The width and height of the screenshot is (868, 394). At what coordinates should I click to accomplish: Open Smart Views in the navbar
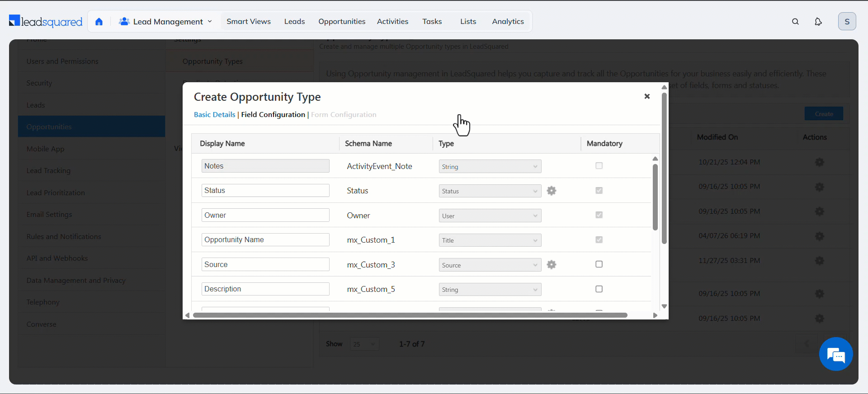[x=248, y=22]
